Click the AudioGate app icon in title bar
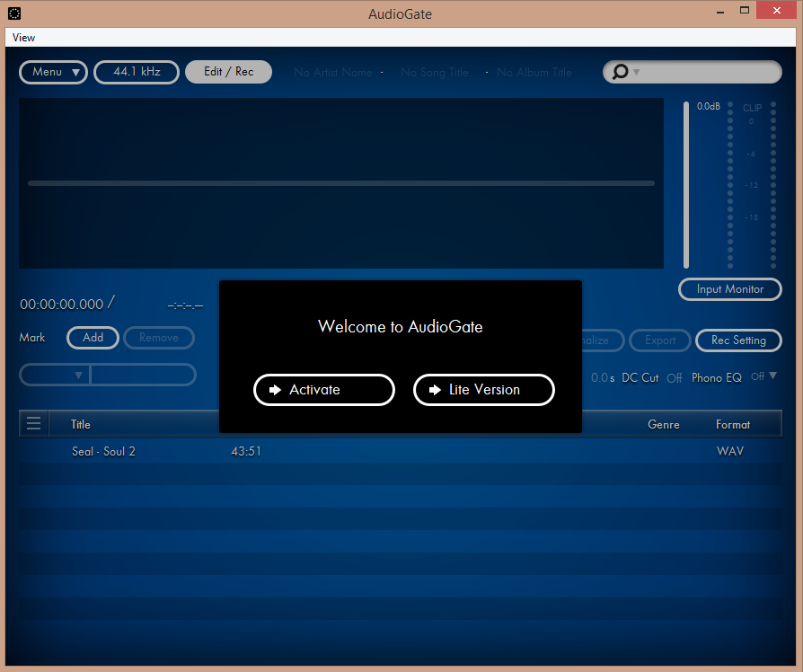803x672 pixels. 14,13
